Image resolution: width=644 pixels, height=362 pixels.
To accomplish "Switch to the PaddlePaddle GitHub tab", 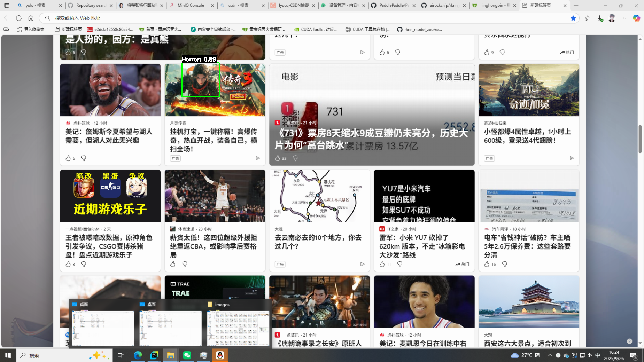I will [394, 5].
